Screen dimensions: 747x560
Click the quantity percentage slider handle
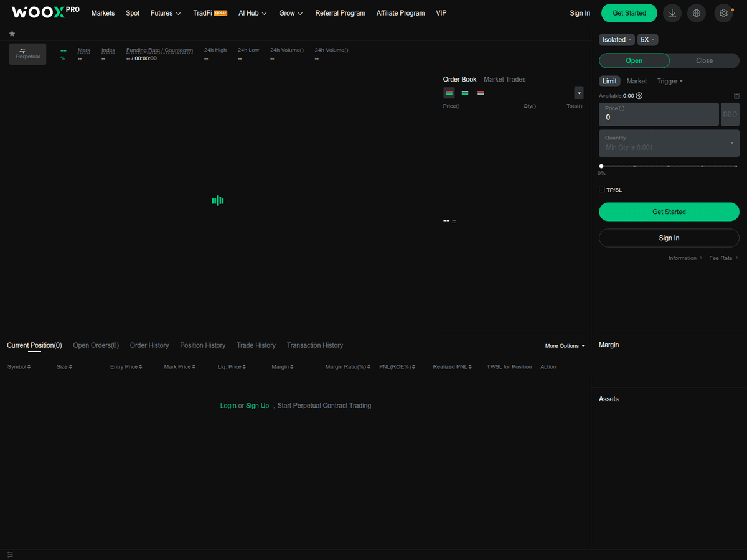click(x=601, y=166)
